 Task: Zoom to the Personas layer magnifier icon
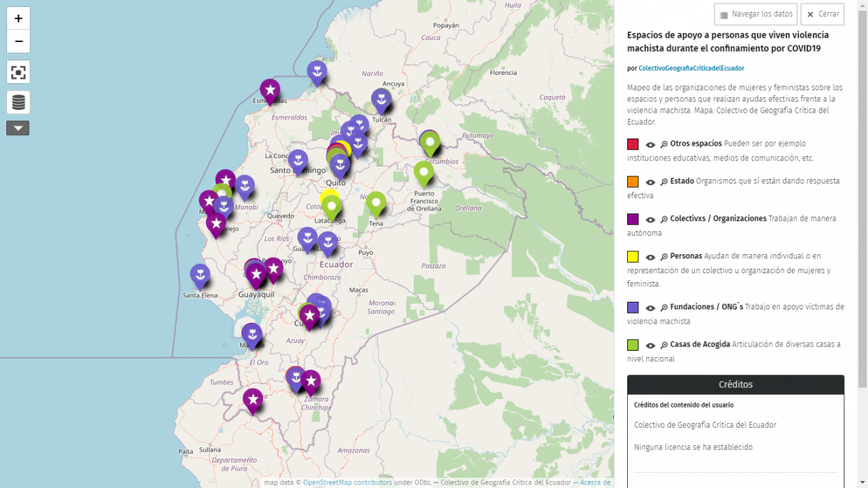pos(664,257)
